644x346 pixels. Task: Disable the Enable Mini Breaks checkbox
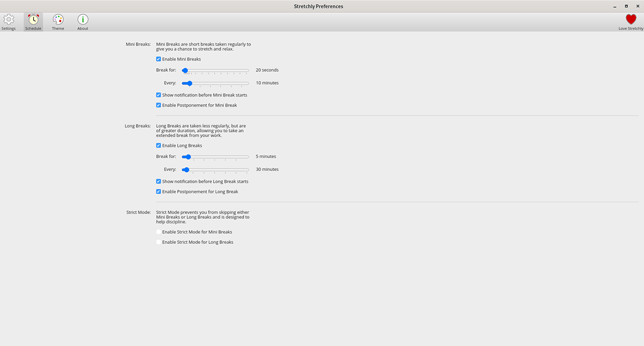tap(158, 59)
